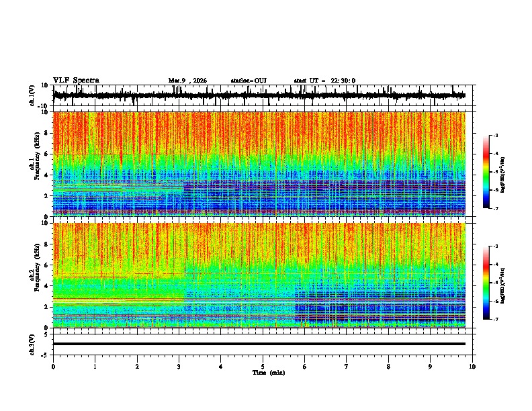Click the "5" tick on the Time axis
Image resolution: width=532 pixels, height=411 pixels.
point(263,367)
